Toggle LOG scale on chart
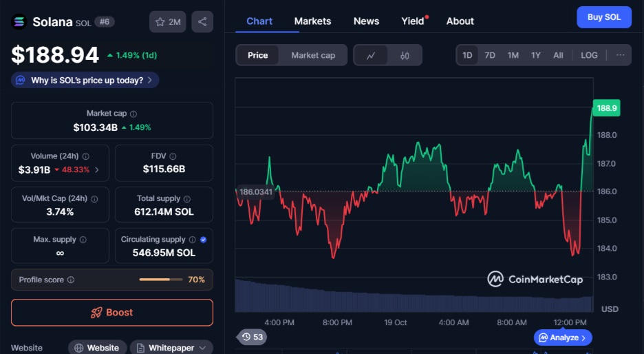Image resolution: width=644 pixels, height=354 pixels. click(x=589, y=55)
